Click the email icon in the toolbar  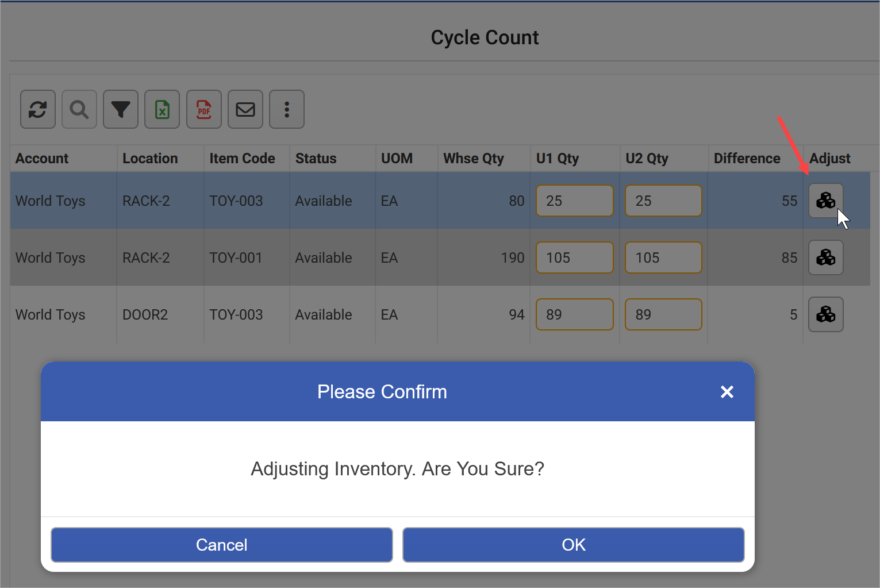click(x=245, y=109)
